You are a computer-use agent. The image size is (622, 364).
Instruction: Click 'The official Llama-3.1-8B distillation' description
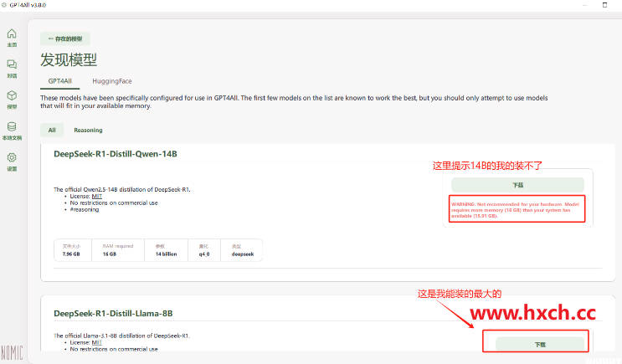coord(121,336)
